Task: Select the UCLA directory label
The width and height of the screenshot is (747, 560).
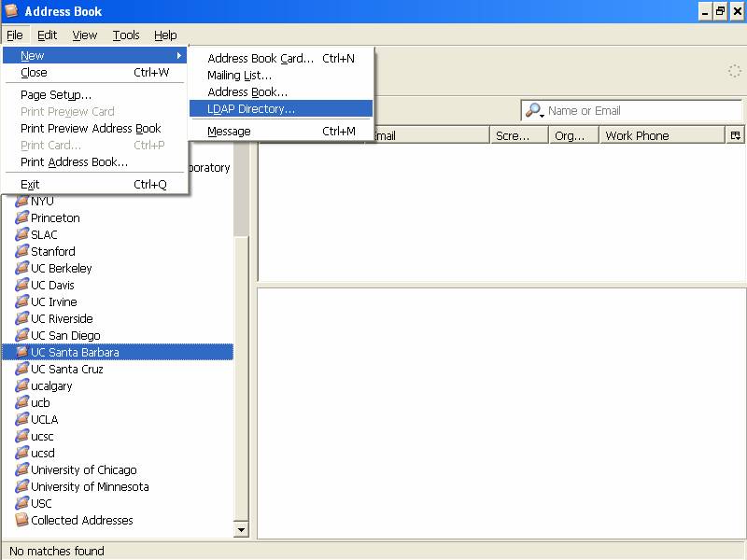Action: (44, 419)
